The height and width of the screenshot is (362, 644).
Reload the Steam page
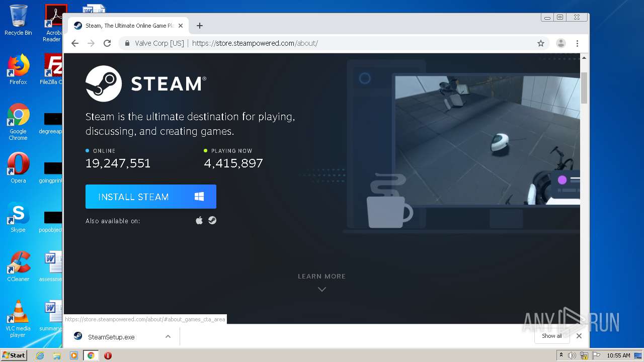pyautogui.click(x=107, y=43)
